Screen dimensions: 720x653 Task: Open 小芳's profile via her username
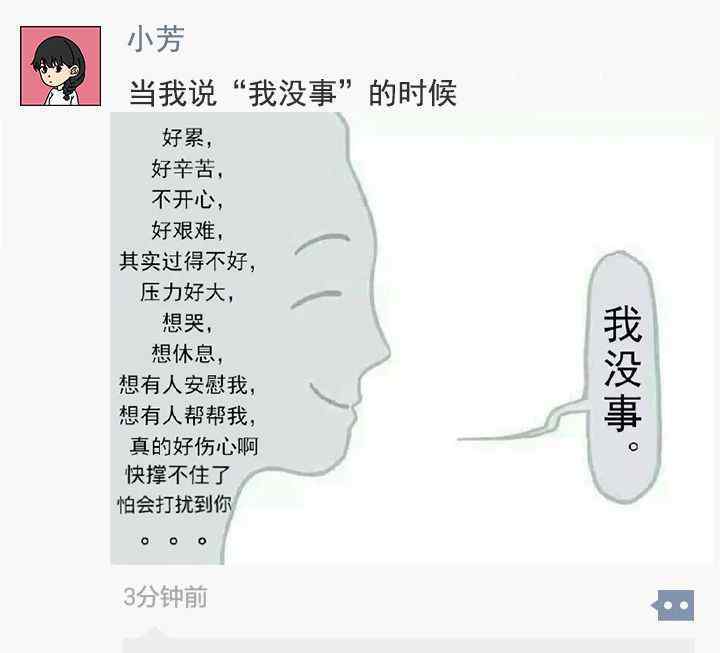point(156,39)
